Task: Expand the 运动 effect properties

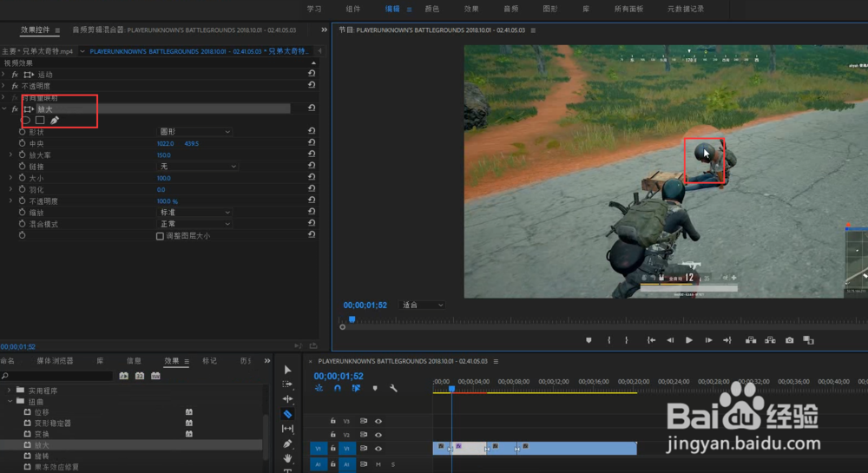Action: [3, 74]
